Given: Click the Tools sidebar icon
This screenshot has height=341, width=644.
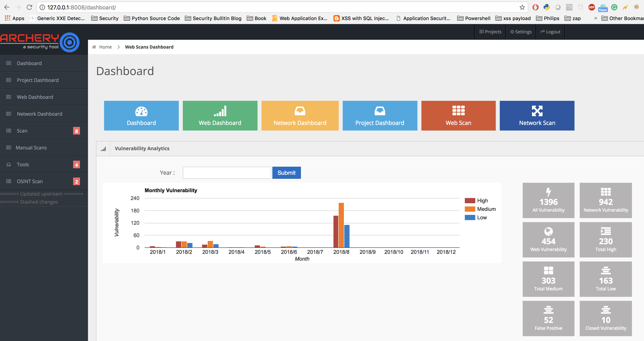Looking at the screenshot, I should point(9,164).
